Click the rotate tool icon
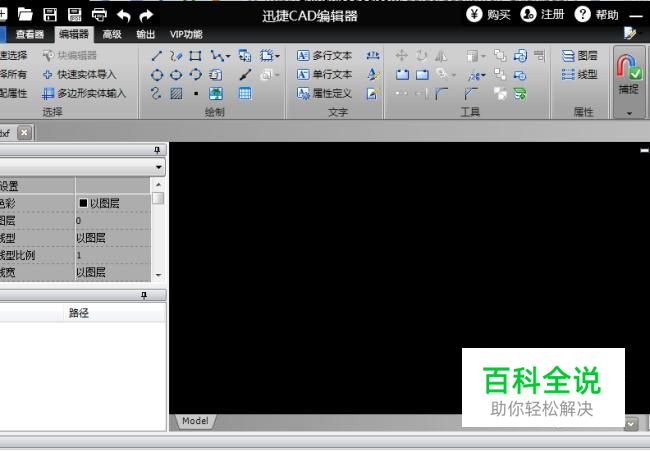 pos(422,56)
